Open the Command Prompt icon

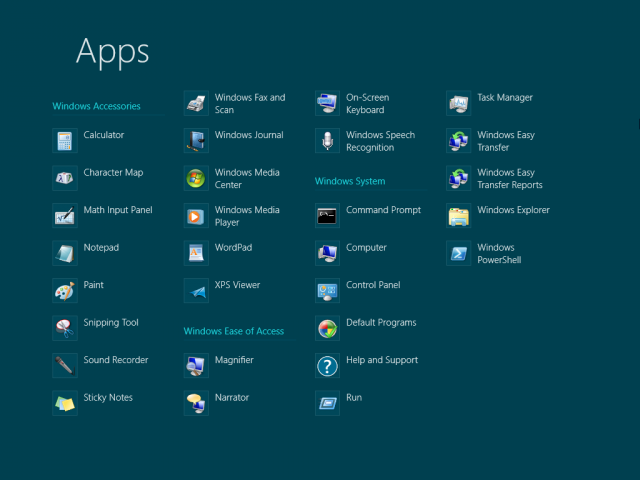327,216
